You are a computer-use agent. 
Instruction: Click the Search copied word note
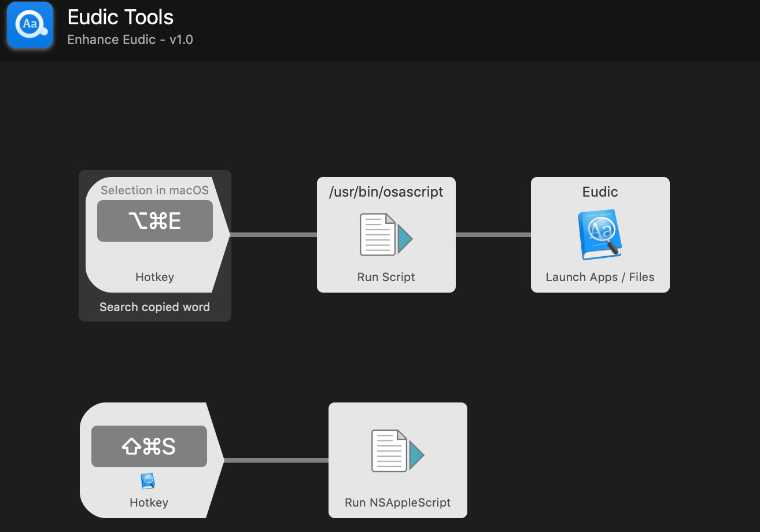point(154,307)
